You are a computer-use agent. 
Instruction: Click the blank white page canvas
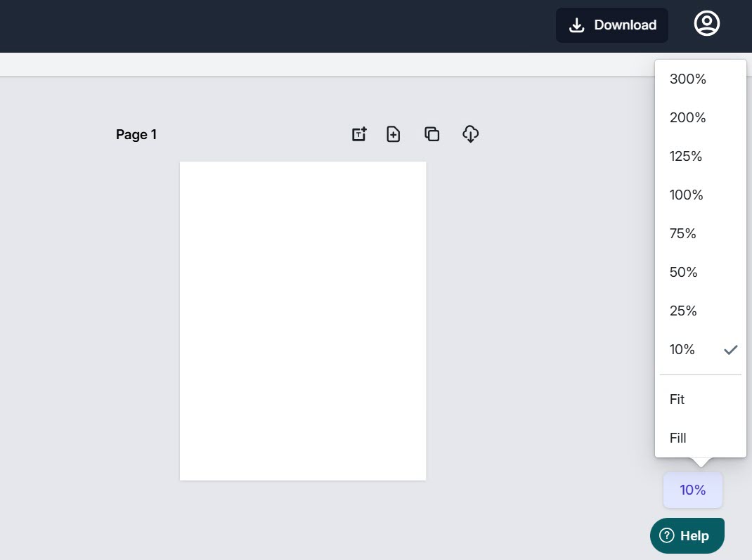tap(303, 321)
